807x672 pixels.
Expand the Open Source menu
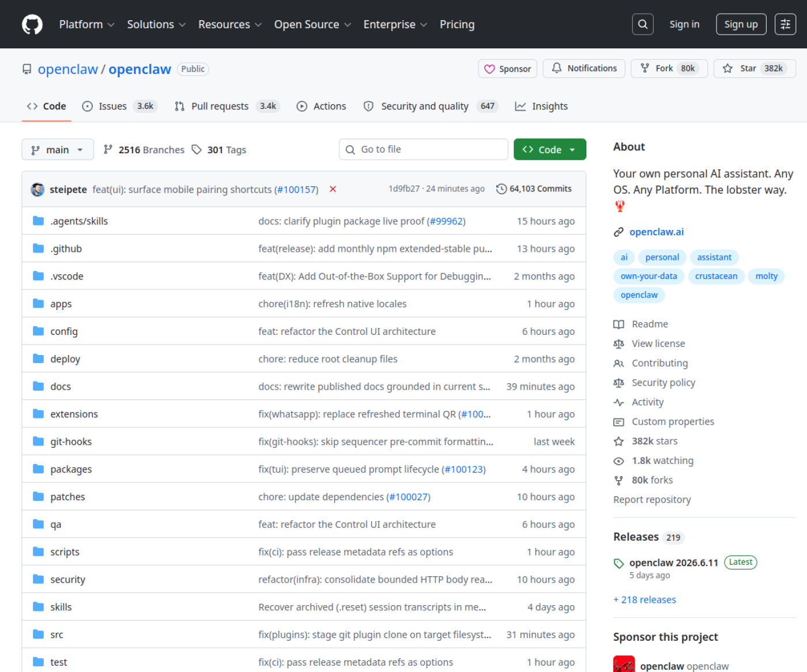(313, 24)
